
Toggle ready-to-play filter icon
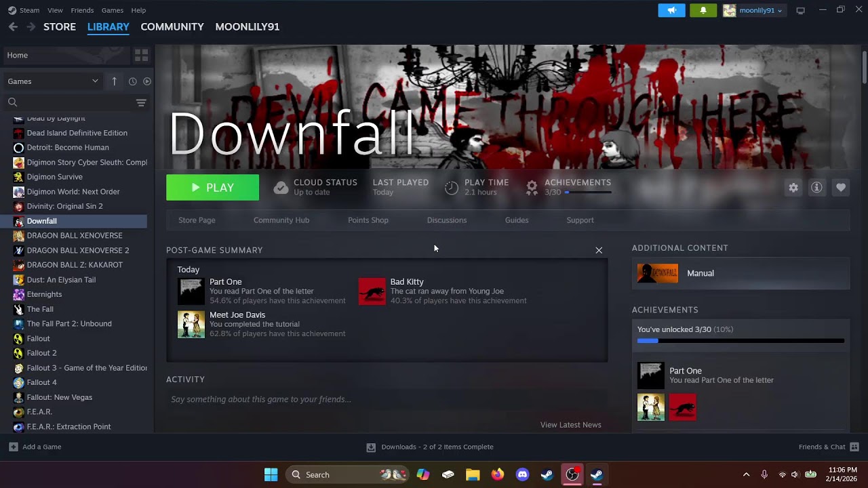tap(147, 81)
